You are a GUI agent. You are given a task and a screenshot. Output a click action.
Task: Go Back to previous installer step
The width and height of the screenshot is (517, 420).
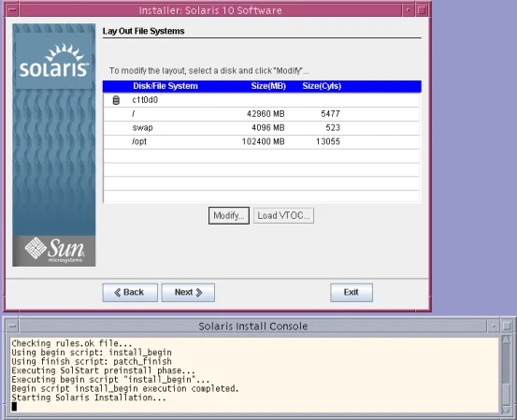[130, 293]
